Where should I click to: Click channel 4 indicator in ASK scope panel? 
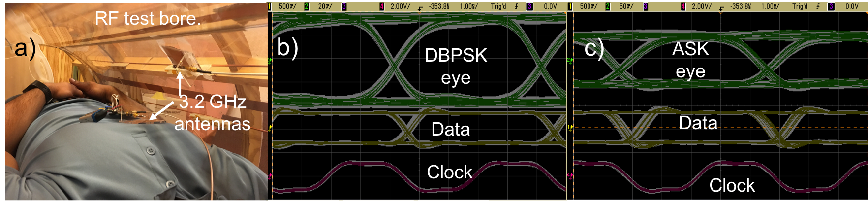tap(683, 6)
